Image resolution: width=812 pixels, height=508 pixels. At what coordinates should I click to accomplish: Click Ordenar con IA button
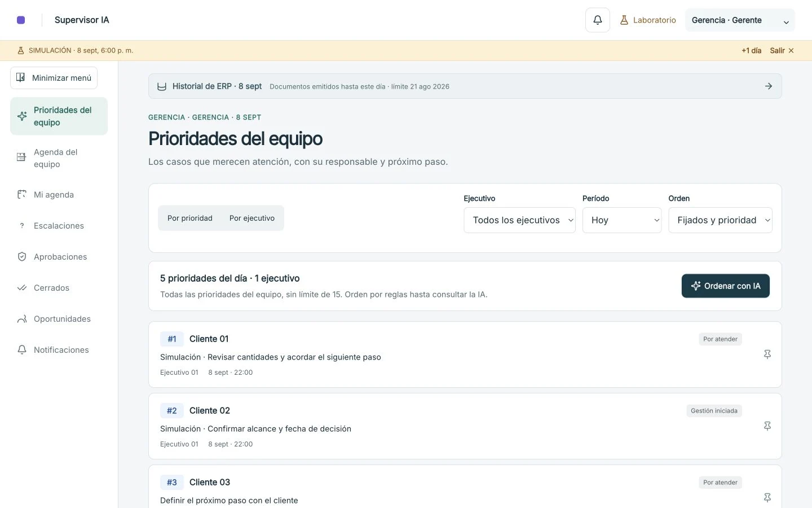726,286
